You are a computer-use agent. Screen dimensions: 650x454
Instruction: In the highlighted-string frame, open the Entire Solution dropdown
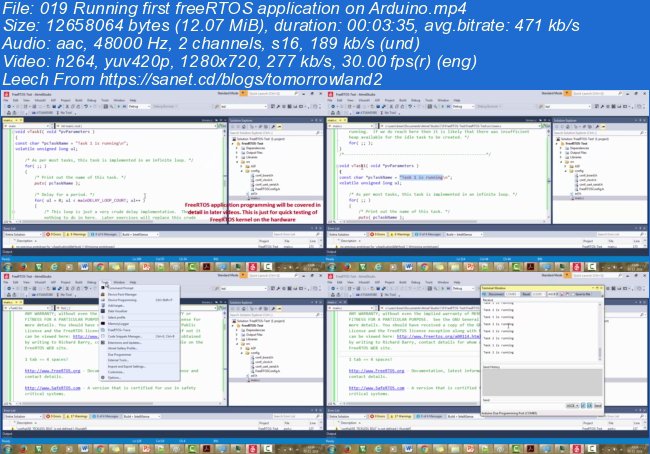click(x=347, y=234)
